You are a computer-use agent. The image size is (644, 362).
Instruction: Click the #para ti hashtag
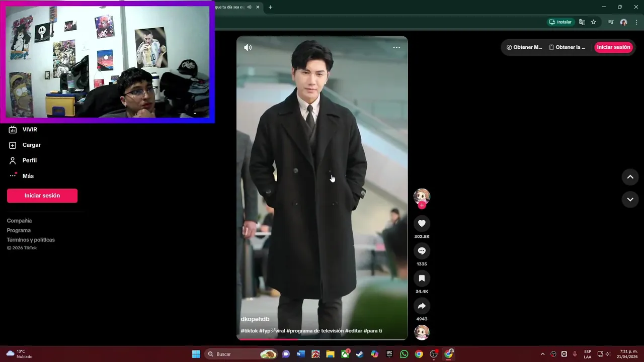coord(373,331)
